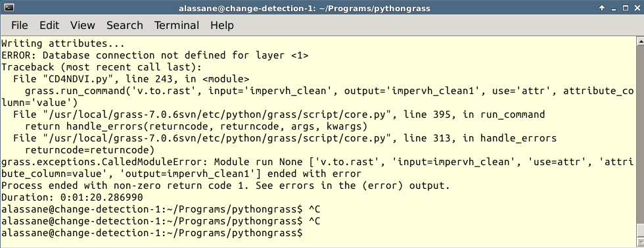Click the window title text
The image size is (644, 248).
(304, 9)
